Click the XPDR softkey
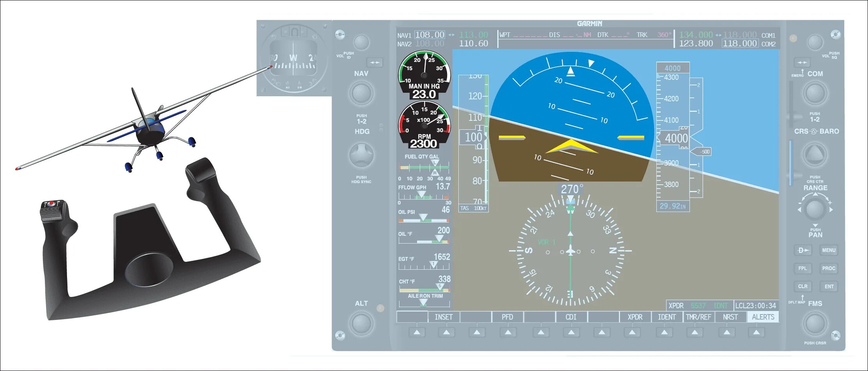This screenshot has height=371, width=868. [635, 317]
